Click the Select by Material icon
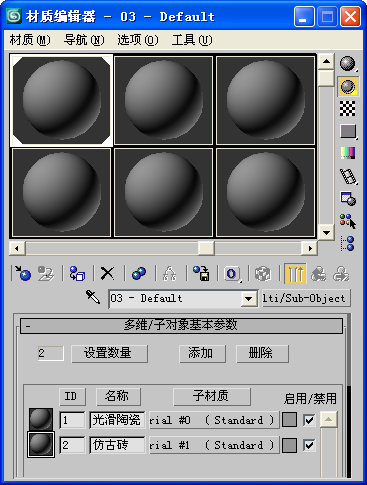The height and width of the screenshot is (485, 367). (348, 221)
